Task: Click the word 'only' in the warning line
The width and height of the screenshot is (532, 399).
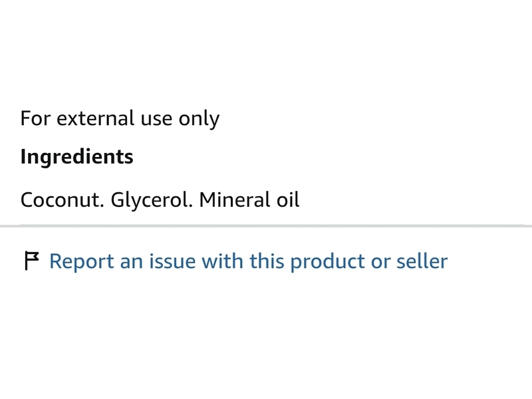Action: point(199,120)
